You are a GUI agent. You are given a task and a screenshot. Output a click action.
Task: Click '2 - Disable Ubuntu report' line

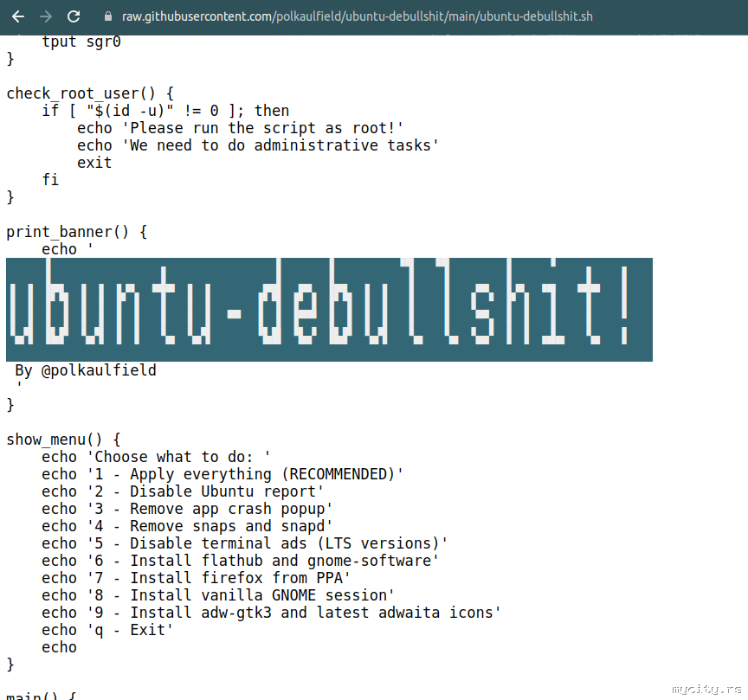[x=183, y=491]
